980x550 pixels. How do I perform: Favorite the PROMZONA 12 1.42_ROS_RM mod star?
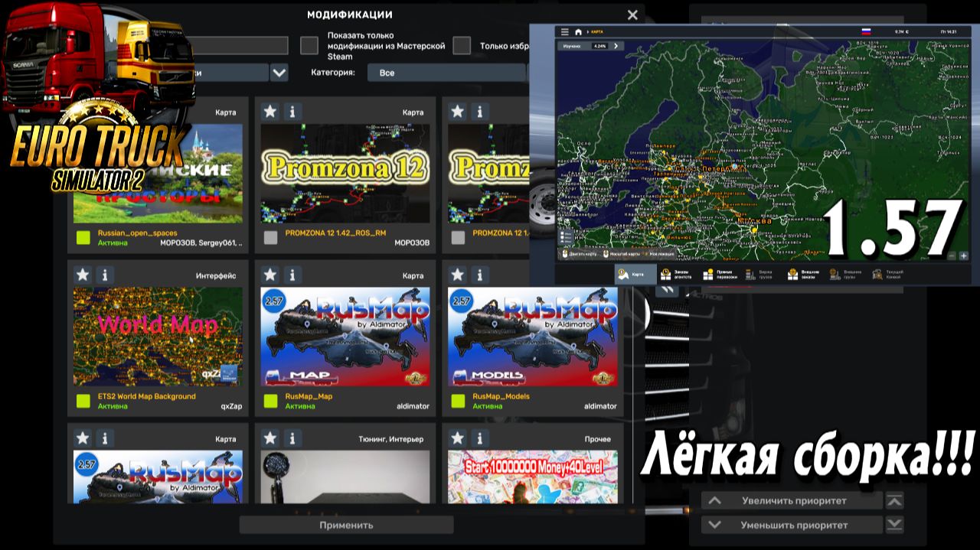(269, 112)
